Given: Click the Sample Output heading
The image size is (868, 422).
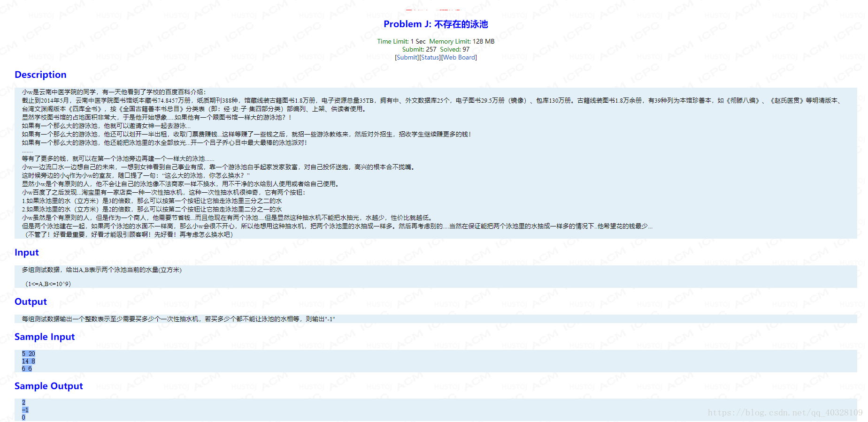Looking at the screenshot, I should click(49, 386).
